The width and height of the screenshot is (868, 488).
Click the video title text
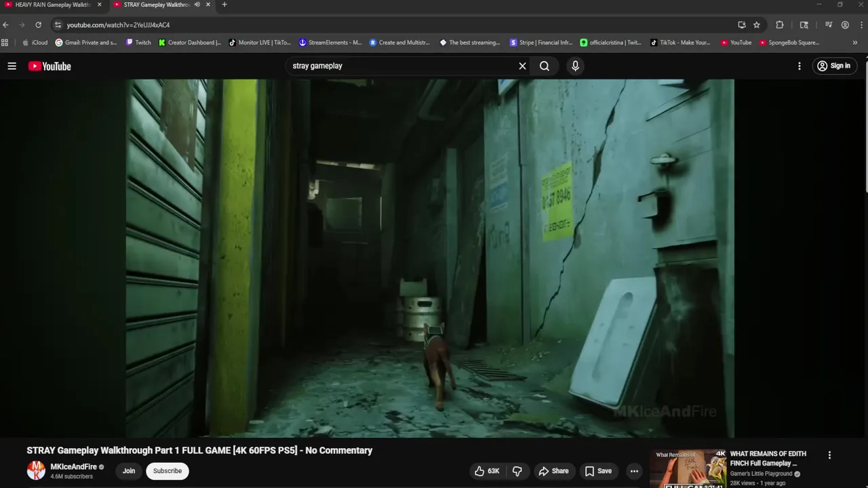(x=199, y=450)
